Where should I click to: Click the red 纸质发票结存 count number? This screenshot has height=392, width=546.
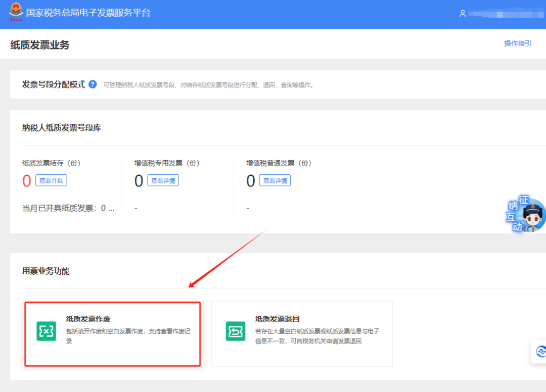coord(27,181)
